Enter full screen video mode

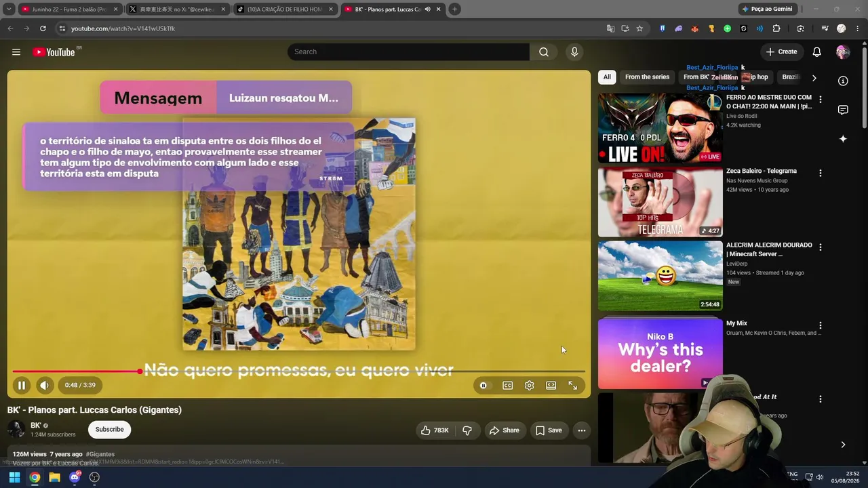click(573, 386)
